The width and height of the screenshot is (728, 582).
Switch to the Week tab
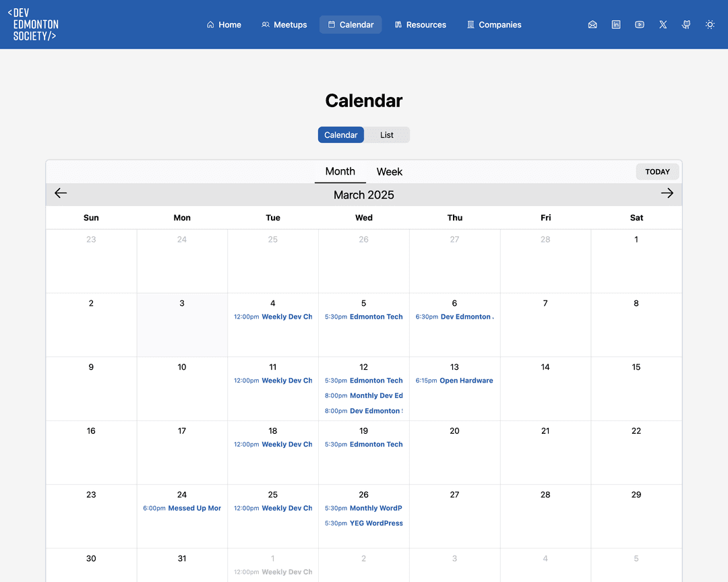tap(389, 172)
